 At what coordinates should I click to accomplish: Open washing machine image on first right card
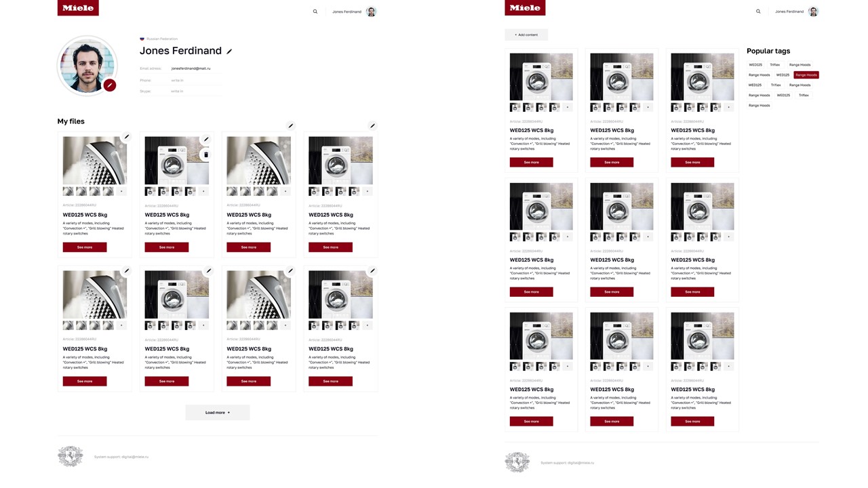pos(541,77)
